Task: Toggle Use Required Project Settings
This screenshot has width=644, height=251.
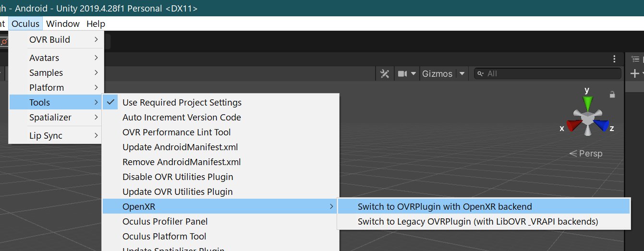Action: [221, 102]
